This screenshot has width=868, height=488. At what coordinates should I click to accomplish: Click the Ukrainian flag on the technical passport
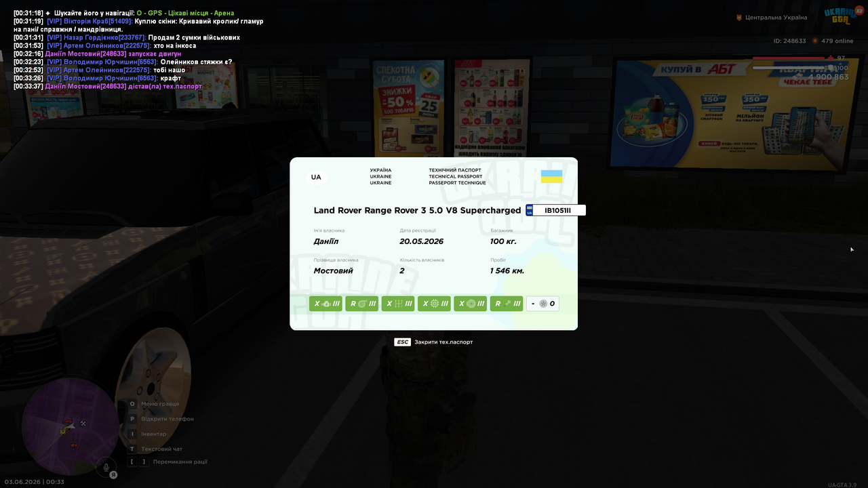[x=551, y=176]
